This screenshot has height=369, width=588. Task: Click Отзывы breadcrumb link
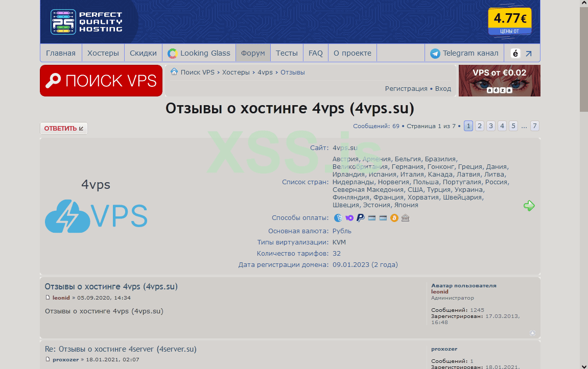[x=293, y=72]
